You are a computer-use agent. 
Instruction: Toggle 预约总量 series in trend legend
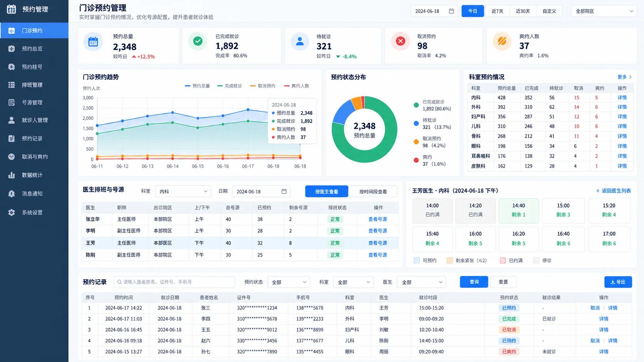(x=197, y=86)
